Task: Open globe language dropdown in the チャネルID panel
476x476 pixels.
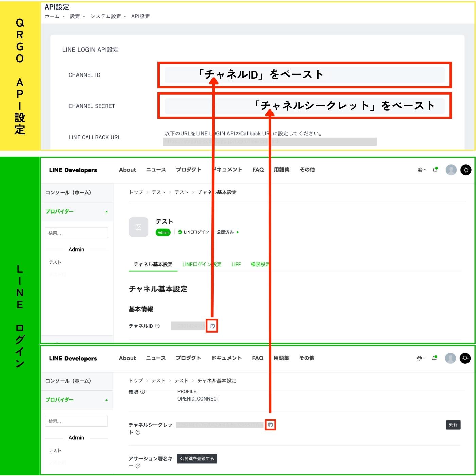Action: click(x=421, y=170)
